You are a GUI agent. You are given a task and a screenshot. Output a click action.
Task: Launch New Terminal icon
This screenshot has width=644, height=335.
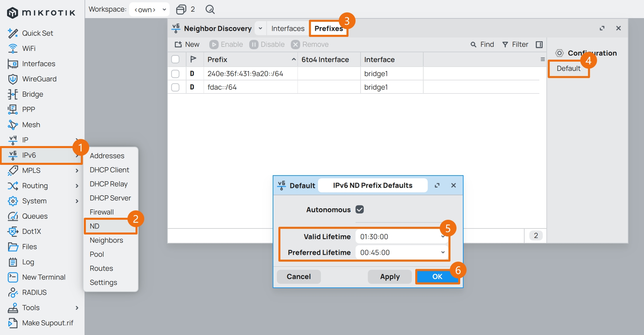tap(13, 277)
